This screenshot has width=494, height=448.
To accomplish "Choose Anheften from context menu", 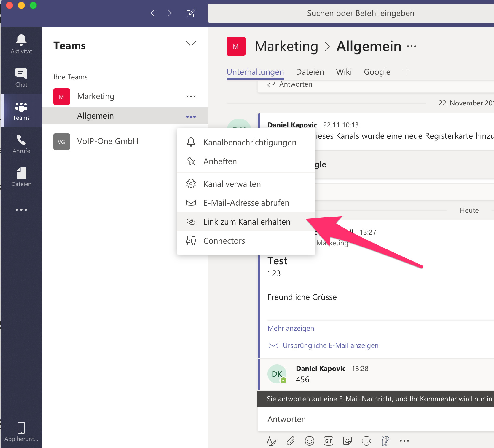I will coord(246,161).
